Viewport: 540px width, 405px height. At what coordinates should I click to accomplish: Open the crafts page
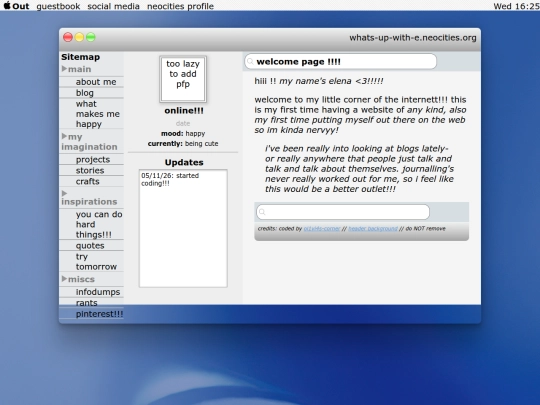[87, 181]
